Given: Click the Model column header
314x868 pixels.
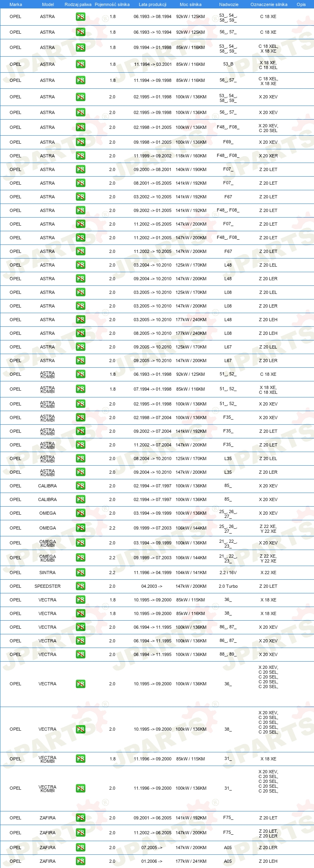Looking at the screenshot, I should (x=48, y=4).
